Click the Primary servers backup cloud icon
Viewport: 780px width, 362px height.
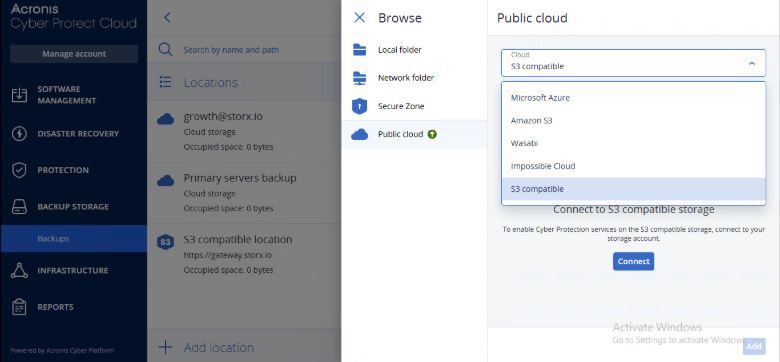coord(166,181)
